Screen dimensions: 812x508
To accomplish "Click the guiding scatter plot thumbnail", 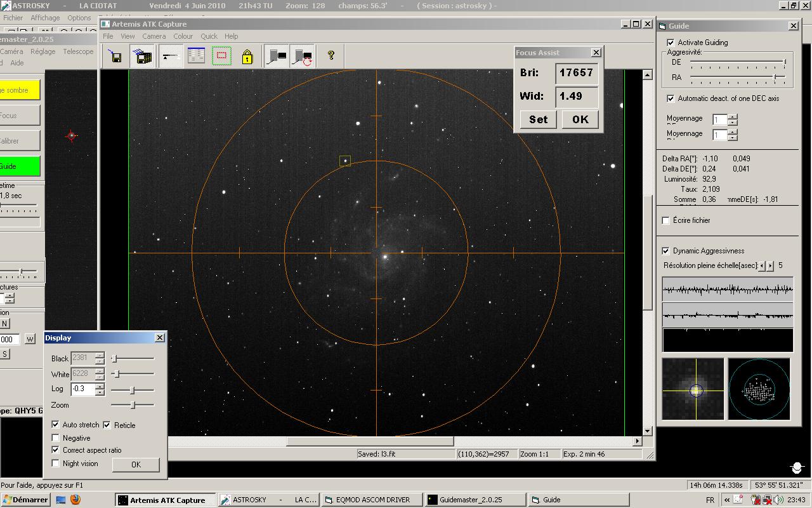I will point(759,389).
